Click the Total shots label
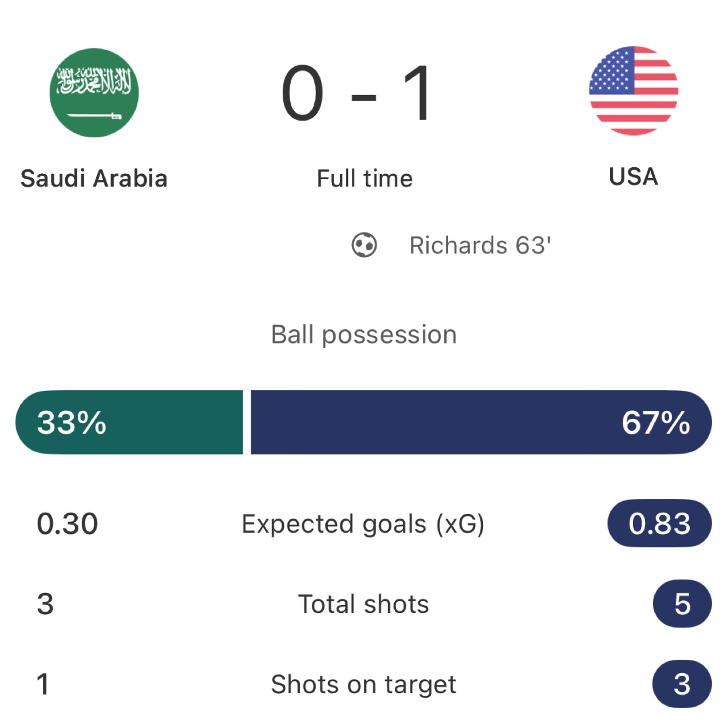Viewport: 728px width, 728px height. point(363,604)
